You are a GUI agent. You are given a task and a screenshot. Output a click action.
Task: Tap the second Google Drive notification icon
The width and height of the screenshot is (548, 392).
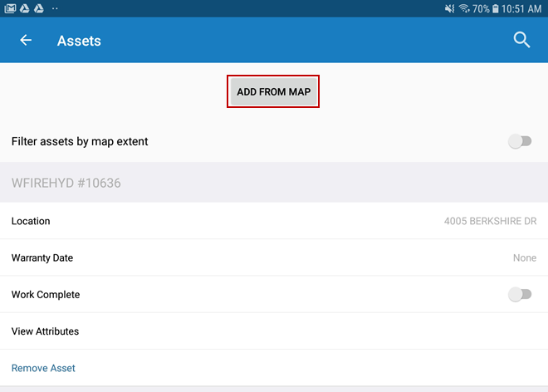pyautogui.click(x=39, y=8)
